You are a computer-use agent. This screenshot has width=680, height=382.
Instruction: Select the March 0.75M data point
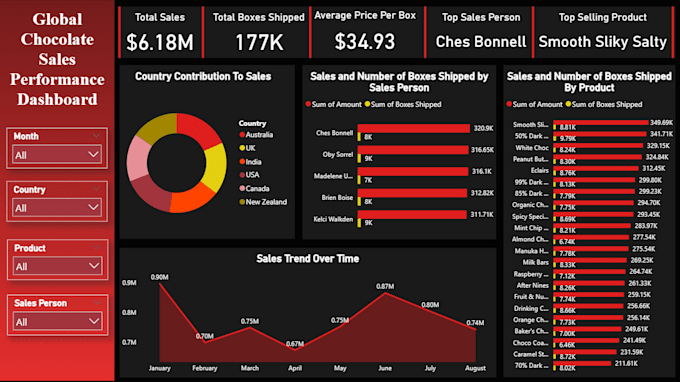[250, 328]
